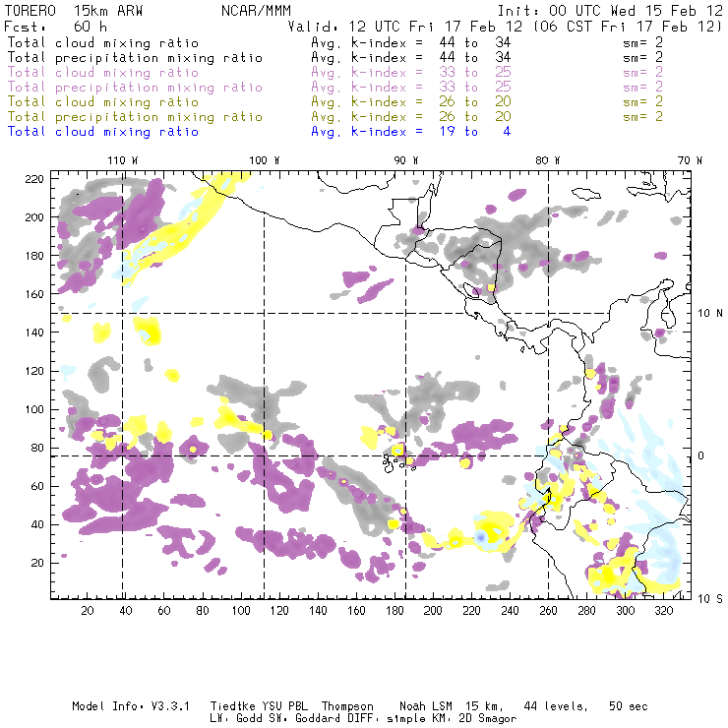Click the '44 levels,' text
Viewport: 728px width, 728px height.
pos(556,706)
